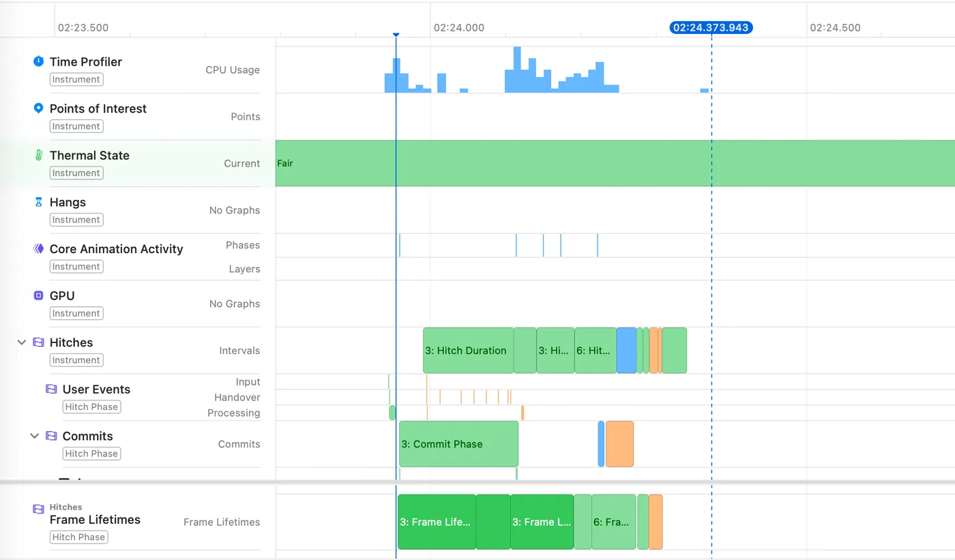Click the "Intervals" graph label

click(x=239, y=351)
